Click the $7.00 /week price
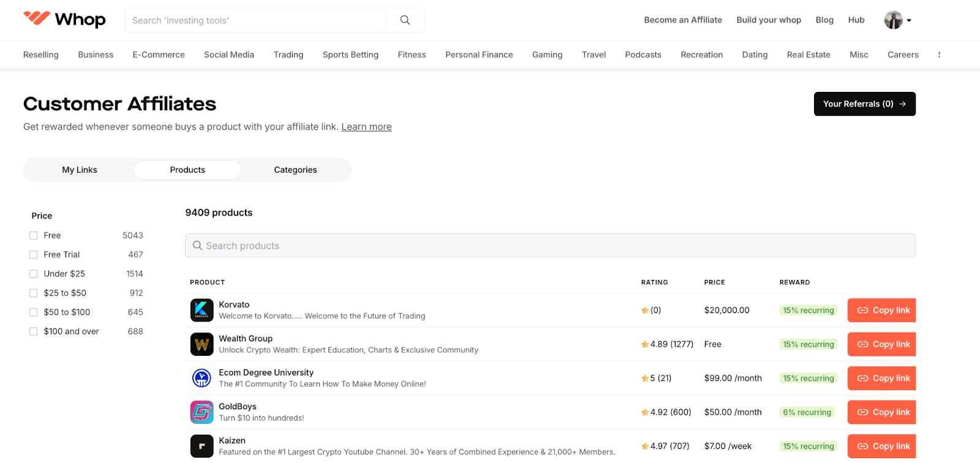The width and height of the screenshot is (980, 463). click(728, 446)
